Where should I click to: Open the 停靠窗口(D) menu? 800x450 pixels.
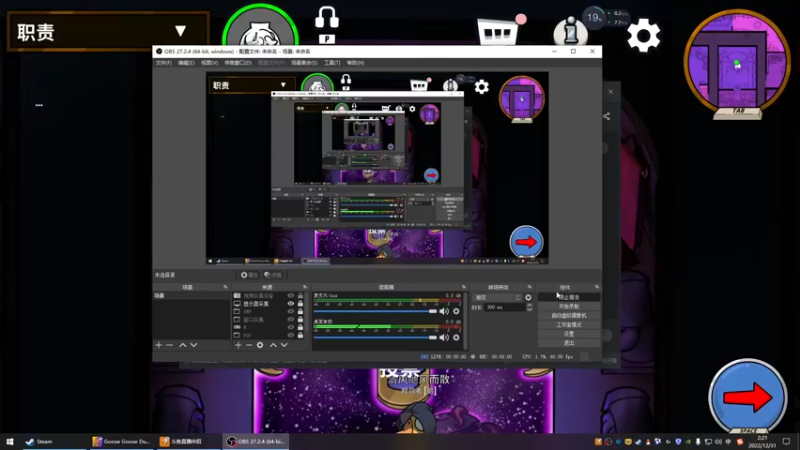[x=238, y=63]
